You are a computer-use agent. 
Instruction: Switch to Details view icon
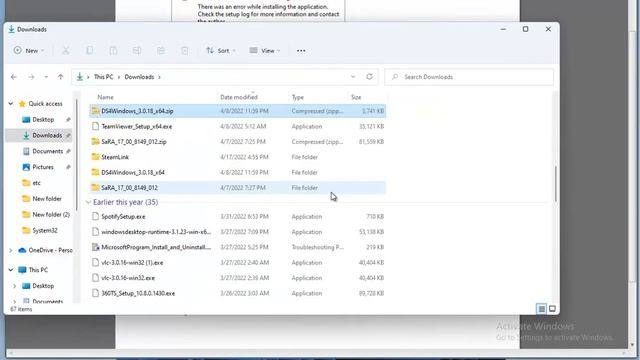[541, 309]
